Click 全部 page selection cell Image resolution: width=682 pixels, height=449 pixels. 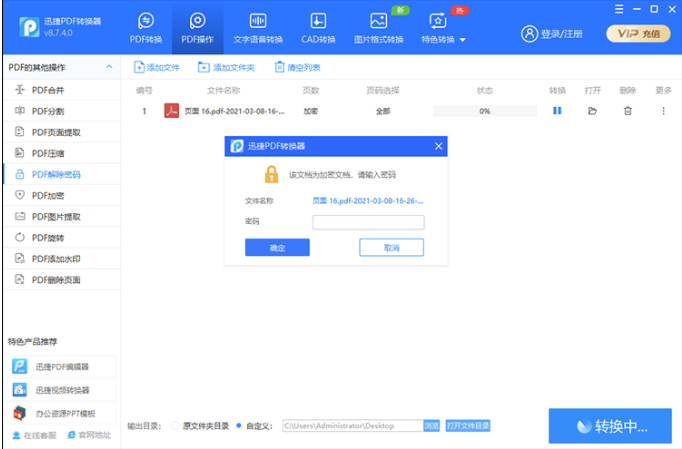click(x=383, y=111)
